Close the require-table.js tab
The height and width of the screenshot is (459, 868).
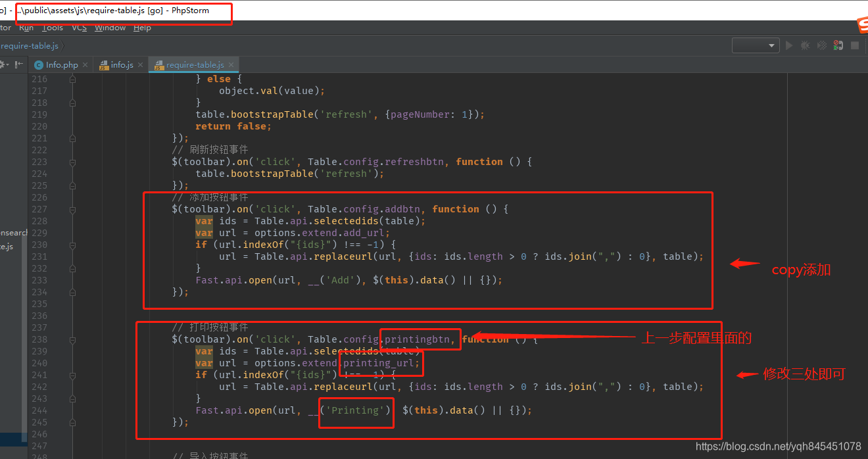coord(231,65)
